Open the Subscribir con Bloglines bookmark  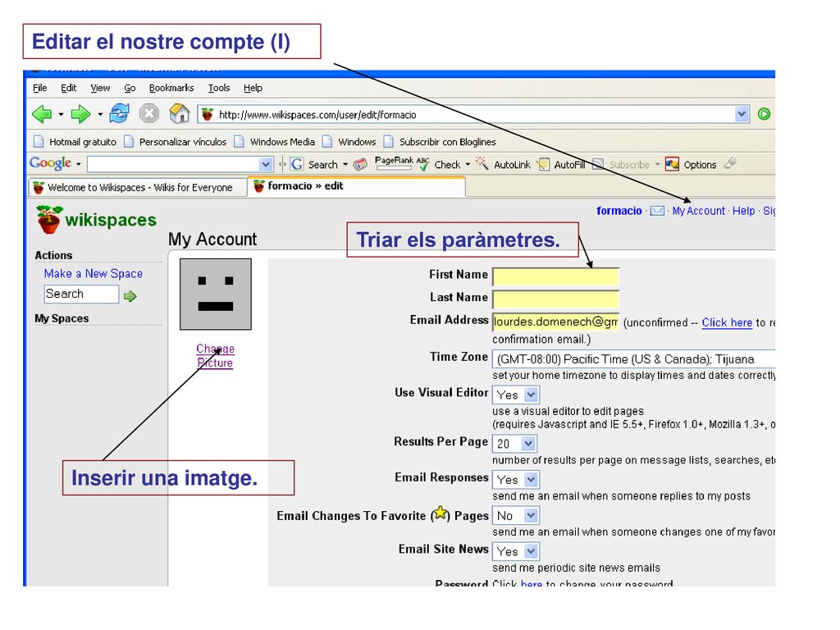[440, 142]
